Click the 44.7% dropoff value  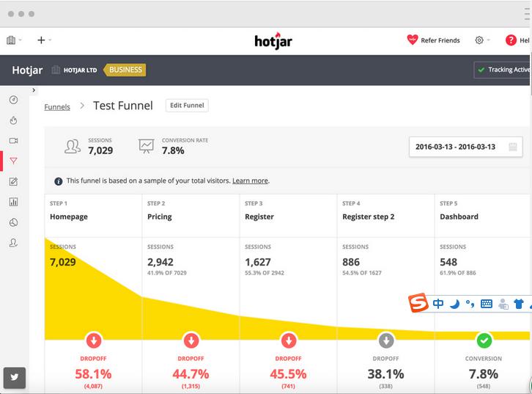[191, 374]
